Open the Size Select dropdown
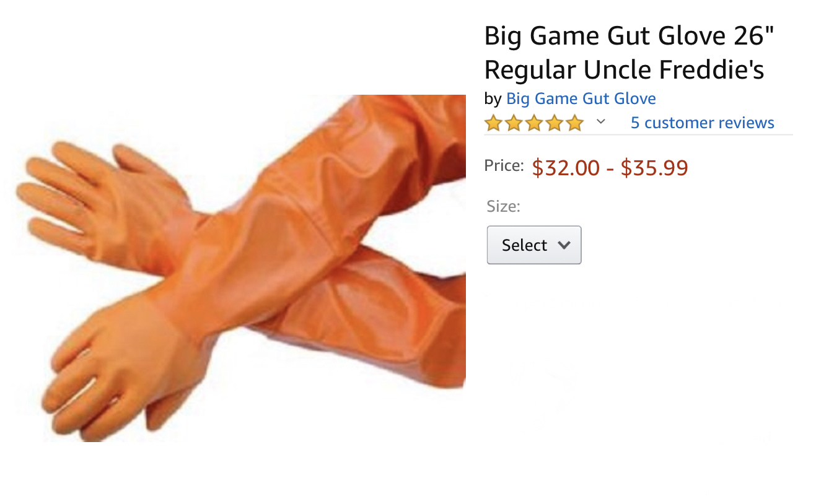 click(x=534, y=245)
